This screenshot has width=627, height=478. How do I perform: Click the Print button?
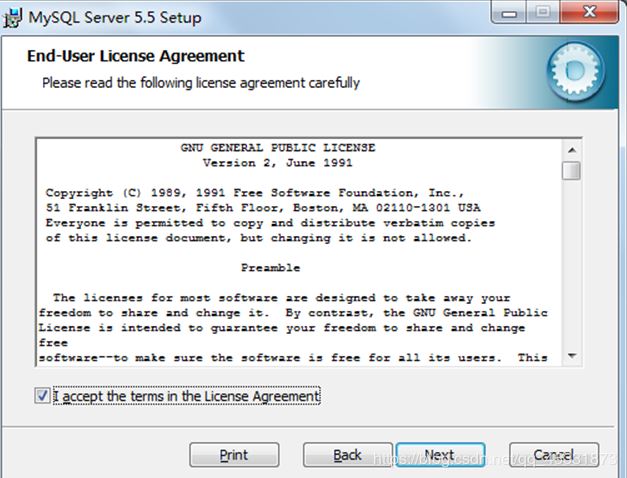click(x=234, y=455)
